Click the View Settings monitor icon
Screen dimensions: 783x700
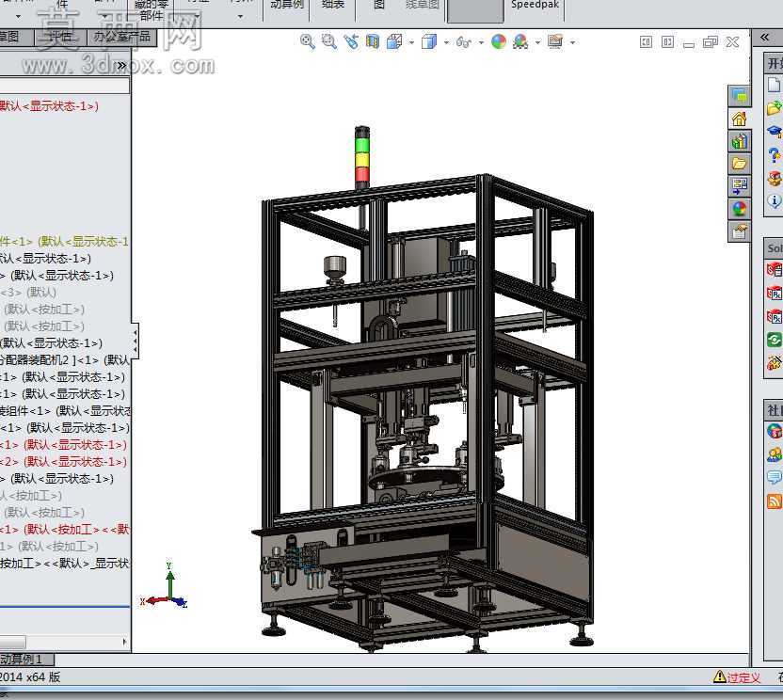coord(555,41)
